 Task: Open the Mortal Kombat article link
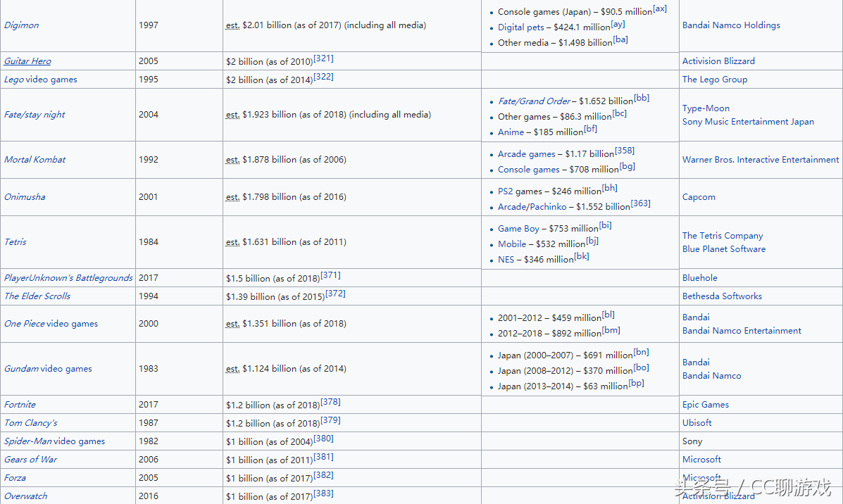[x=35, y=160]
